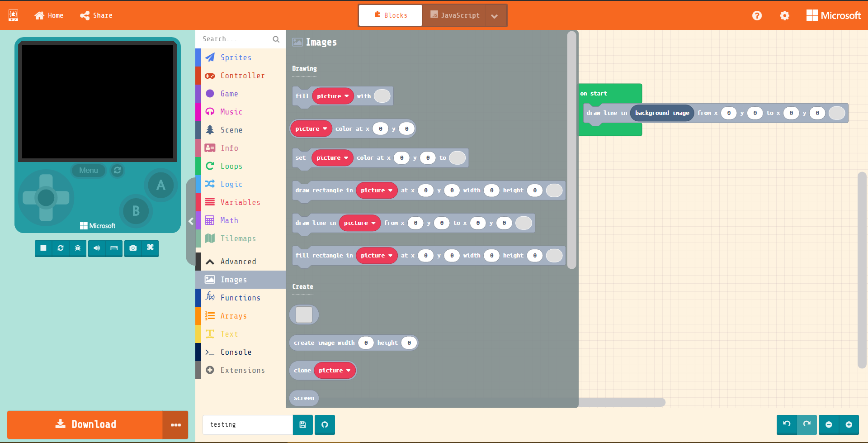
Task: Open the Share dialog
Action: point(96,15)
